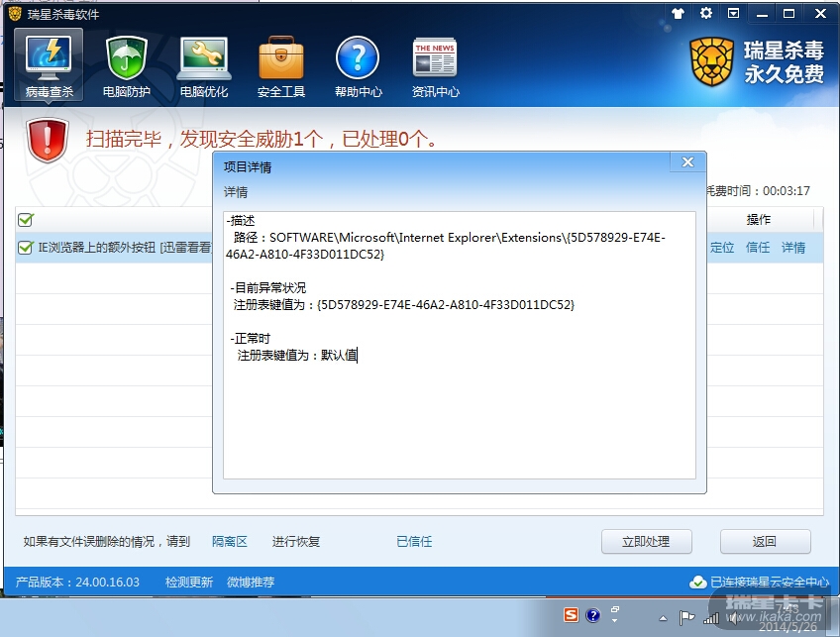Click the skin (shirt) icon in title bar
This screenshot has width=840, height=637.
pyautogui.click(x=679, y=14)
